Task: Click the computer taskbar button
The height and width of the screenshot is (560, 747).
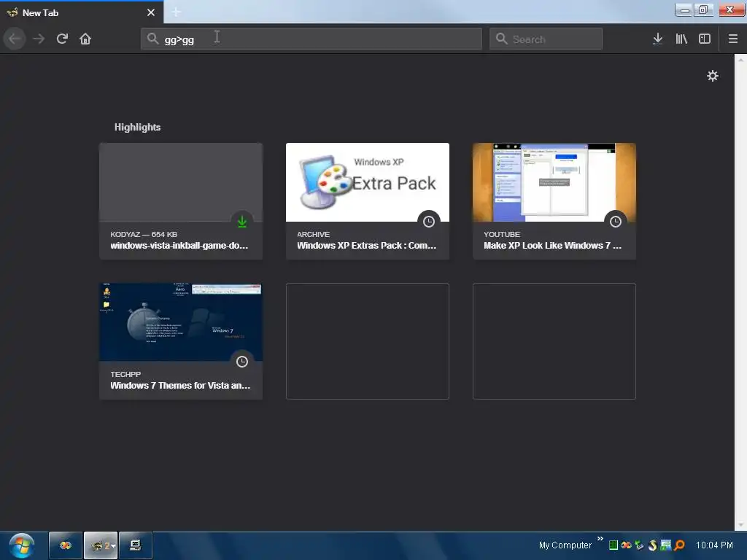Action: (135, 545)
